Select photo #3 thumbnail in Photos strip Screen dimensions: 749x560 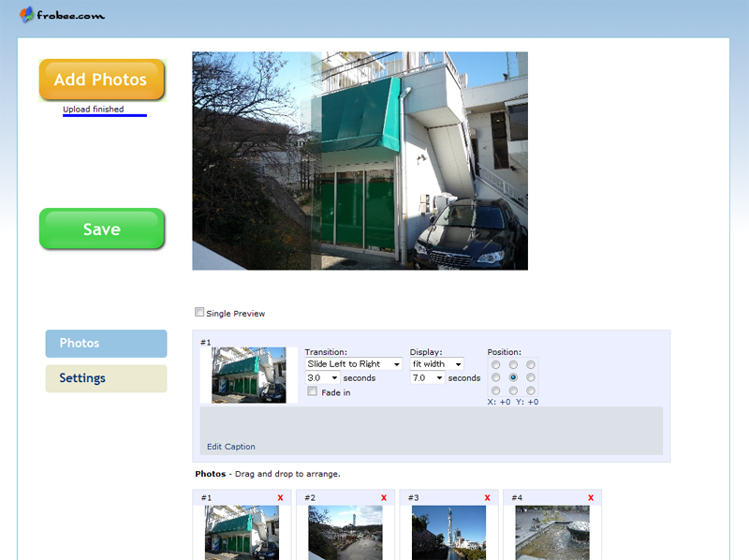click(x=449, y=533)
